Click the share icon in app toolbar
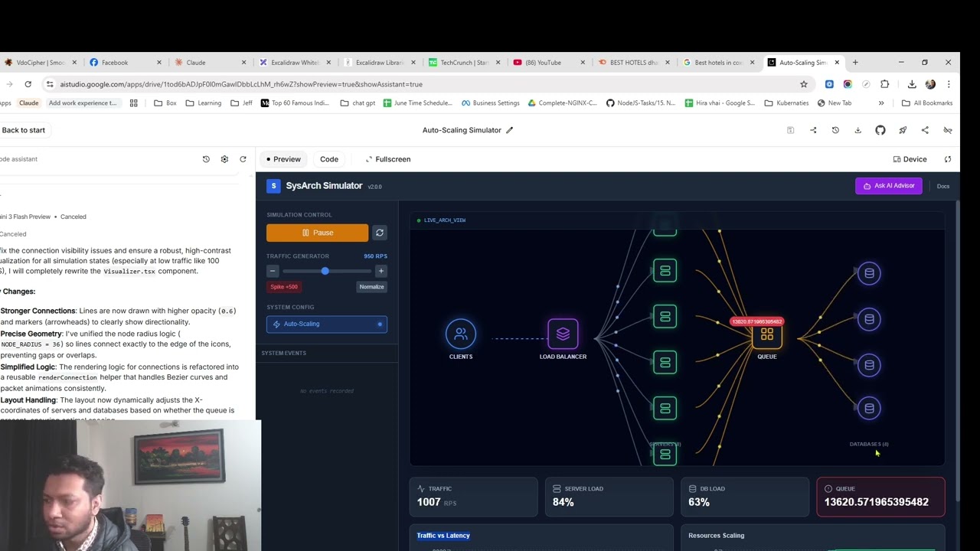Screen dimensions: 980x551 pos(925,130)
